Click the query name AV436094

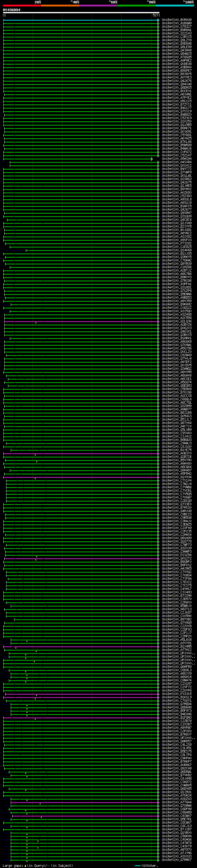(x=11, y=10)
